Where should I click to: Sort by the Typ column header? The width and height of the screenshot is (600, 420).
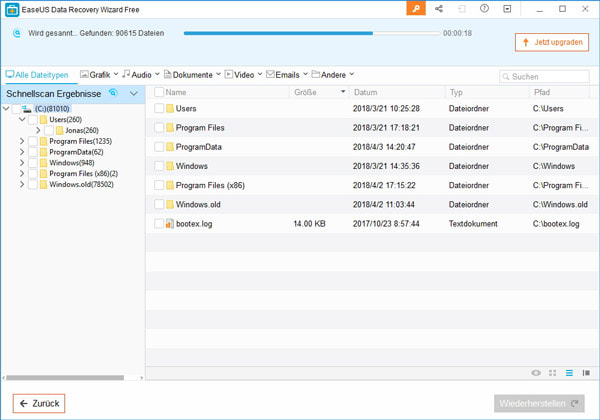[x=487, y=92]
